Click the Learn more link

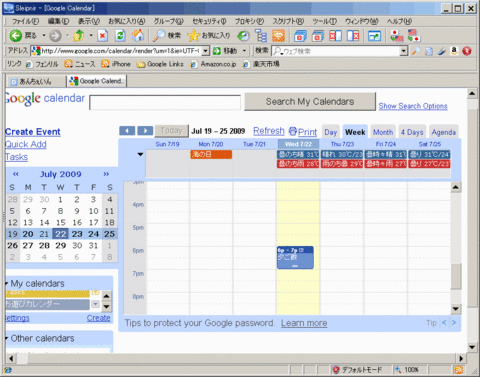click(304, 323)
